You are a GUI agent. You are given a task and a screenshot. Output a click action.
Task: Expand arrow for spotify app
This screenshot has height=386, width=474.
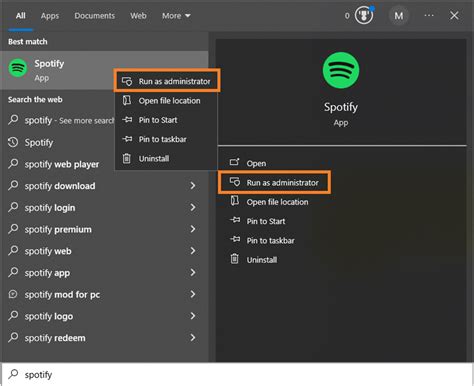pos(193,272)
